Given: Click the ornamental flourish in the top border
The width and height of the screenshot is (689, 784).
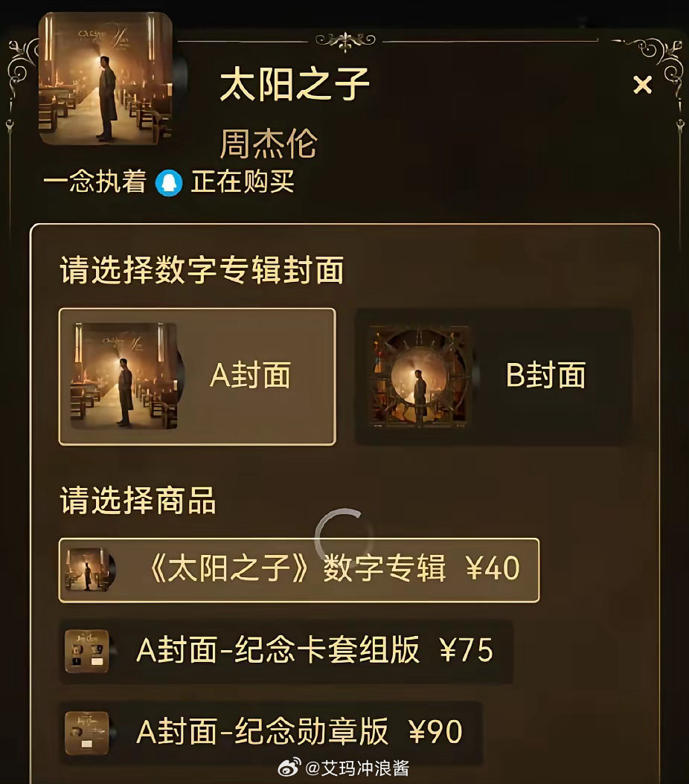Looking at the screenshot, I should click(x=345, y=41).
